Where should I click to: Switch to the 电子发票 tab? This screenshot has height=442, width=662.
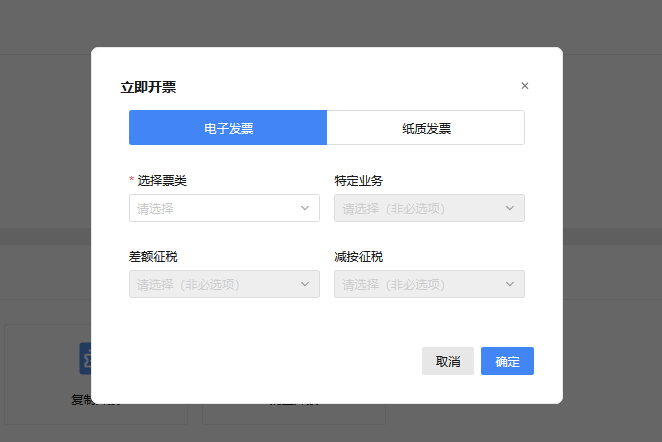[x=228, y=128]
